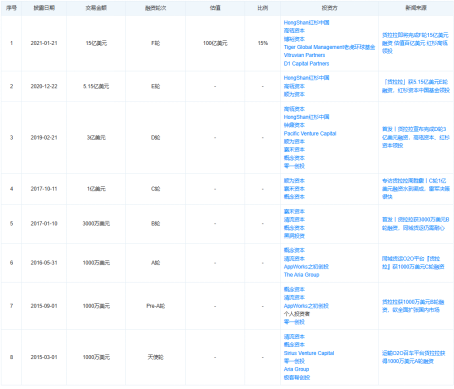Screen dimensions: 454x389
Task: Open Vitruvian Partners investor link
Action: (x=304, y=55)
